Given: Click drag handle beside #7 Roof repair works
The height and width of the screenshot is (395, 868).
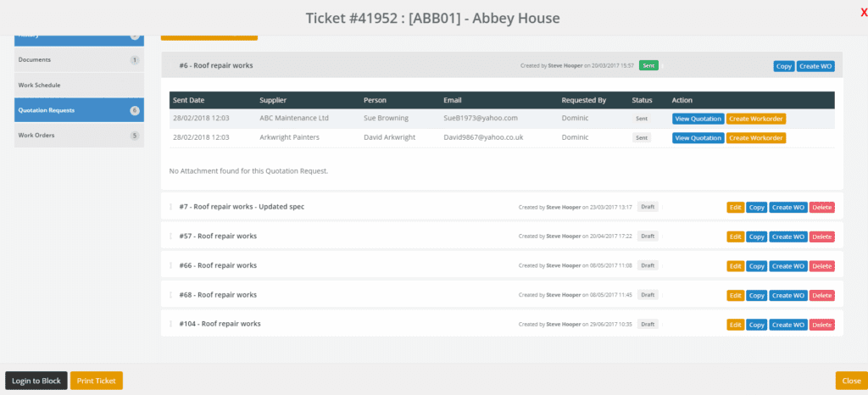Looking at the screenshot, I should (170, 207).
